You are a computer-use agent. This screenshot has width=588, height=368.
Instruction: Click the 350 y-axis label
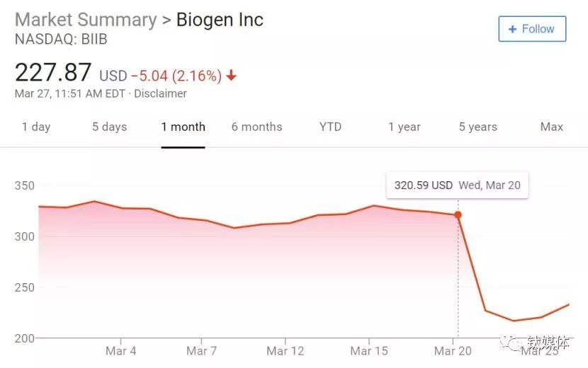(25, 186)
